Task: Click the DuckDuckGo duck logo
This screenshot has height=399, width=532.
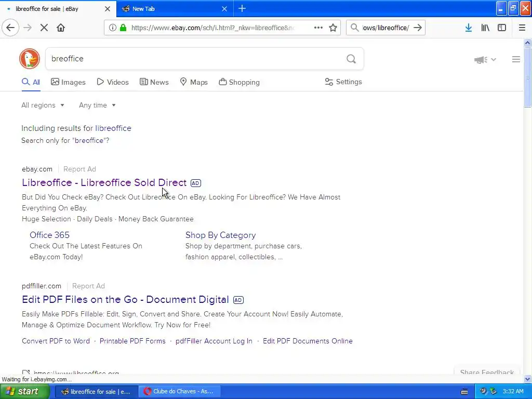Action: tap(30, 59)
